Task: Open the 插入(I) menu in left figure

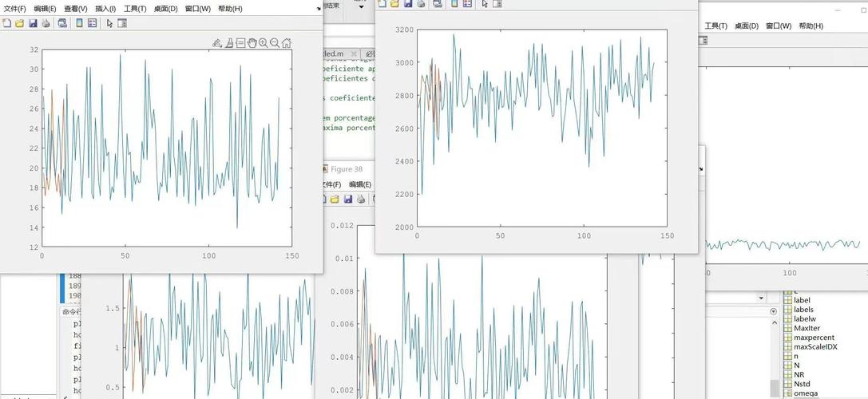Action: pyautogui.click(x=105, y=9)
